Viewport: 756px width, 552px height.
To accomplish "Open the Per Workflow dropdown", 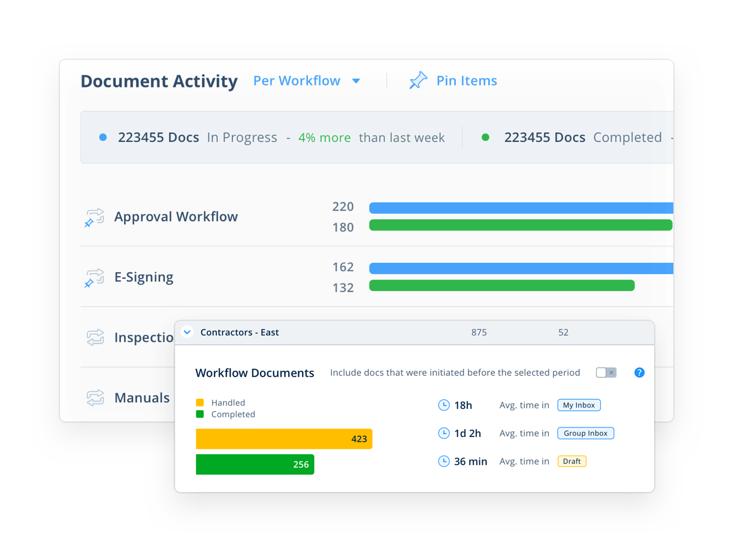I will click(x=307, y=81).
